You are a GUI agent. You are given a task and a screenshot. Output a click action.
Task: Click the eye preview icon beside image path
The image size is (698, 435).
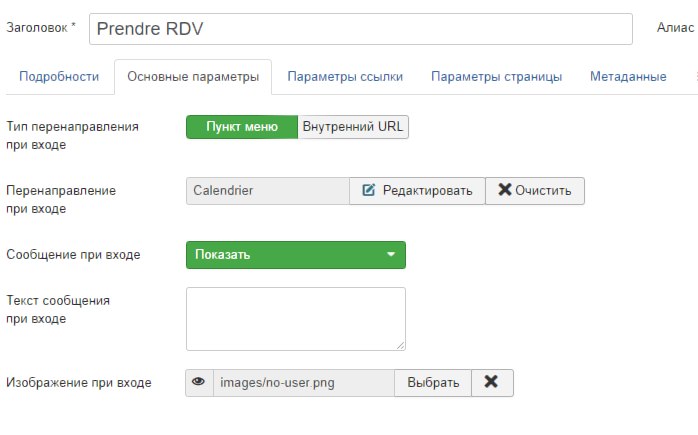(x=199, y=382)
